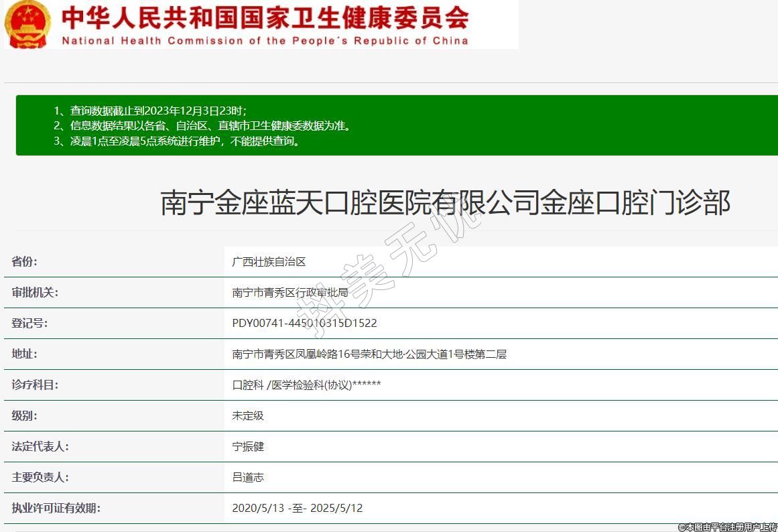Select the 省份 row label
The height and width of the screenshot is (532, 778).
(x=25, y=261)
